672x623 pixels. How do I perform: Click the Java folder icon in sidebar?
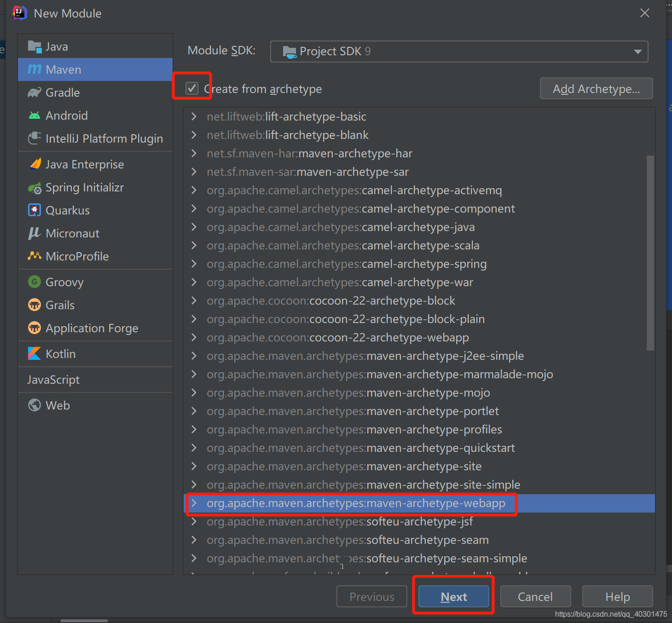[x=35, y=46]
